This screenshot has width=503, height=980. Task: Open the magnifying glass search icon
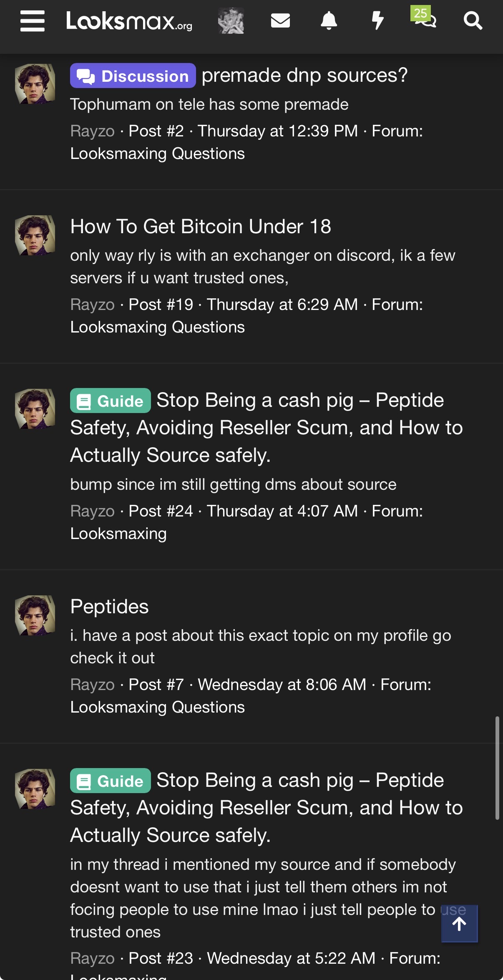pyautogui.click(x=473, y=20)
